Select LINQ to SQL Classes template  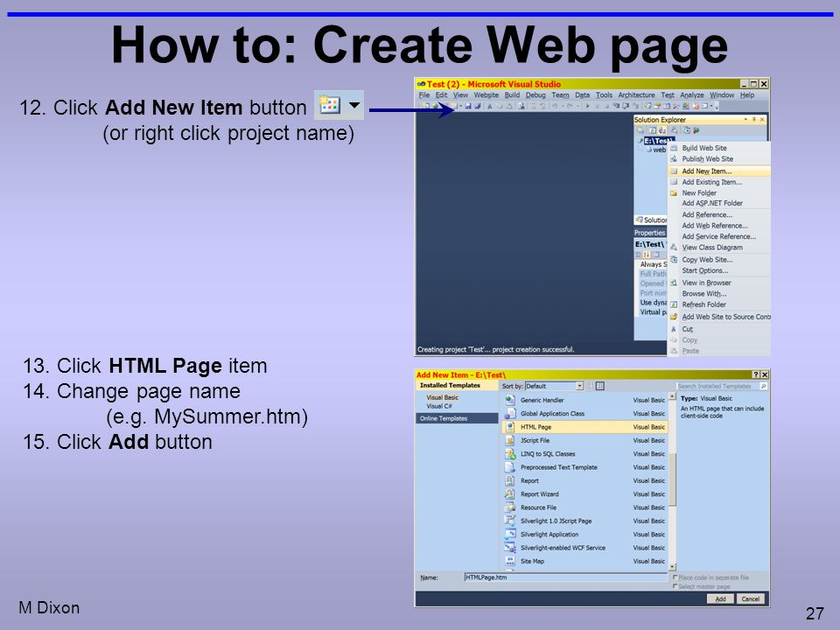585,454
